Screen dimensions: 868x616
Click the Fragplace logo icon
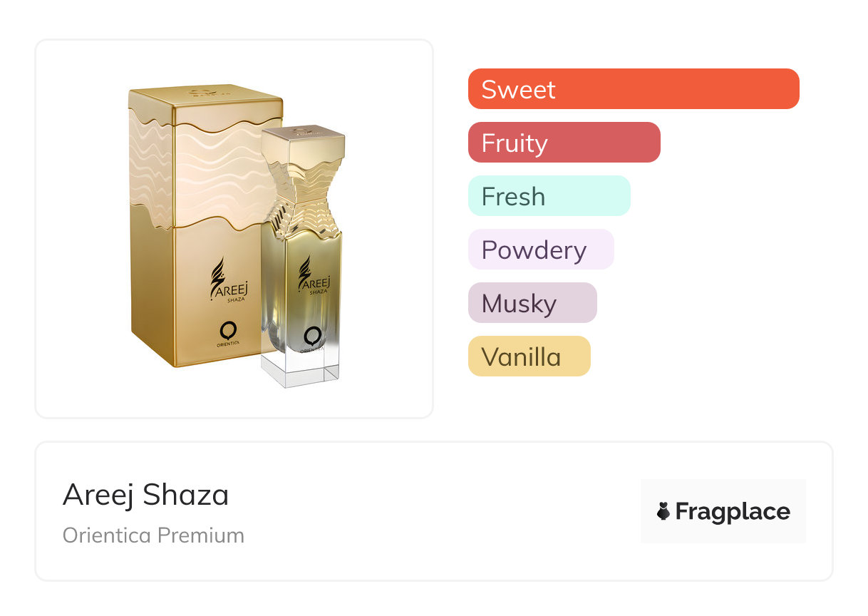click(663, 511)
